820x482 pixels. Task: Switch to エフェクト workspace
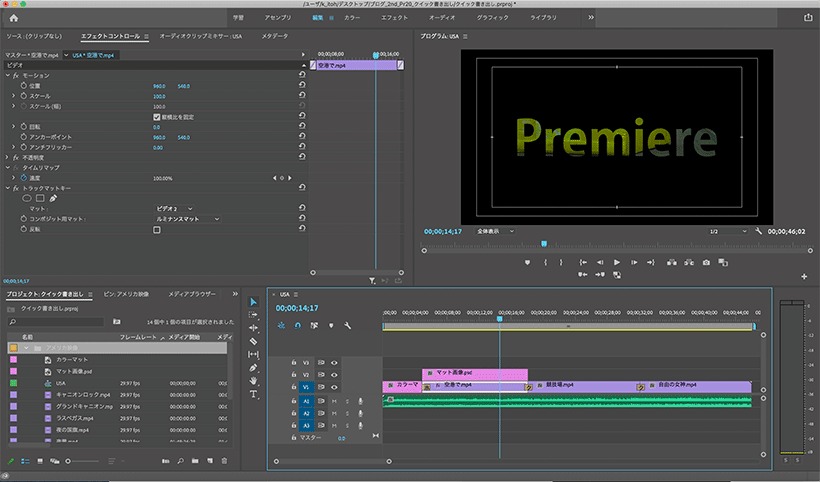[394, 17]
